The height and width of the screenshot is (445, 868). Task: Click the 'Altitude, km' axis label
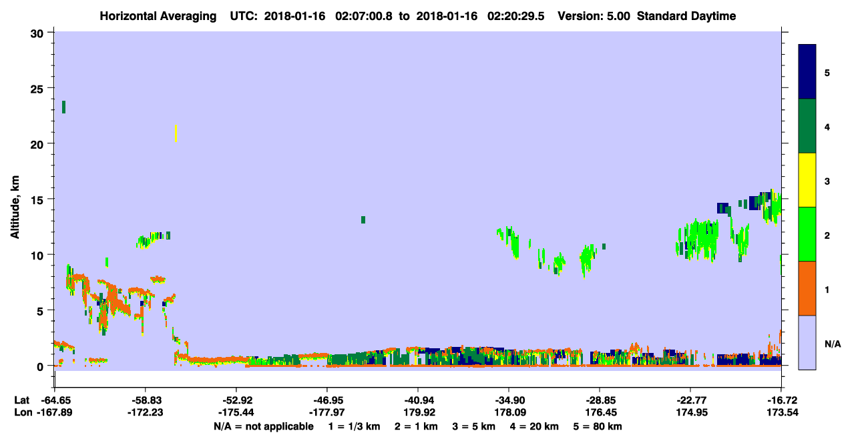pyautogui.click(x=15, y=207)
